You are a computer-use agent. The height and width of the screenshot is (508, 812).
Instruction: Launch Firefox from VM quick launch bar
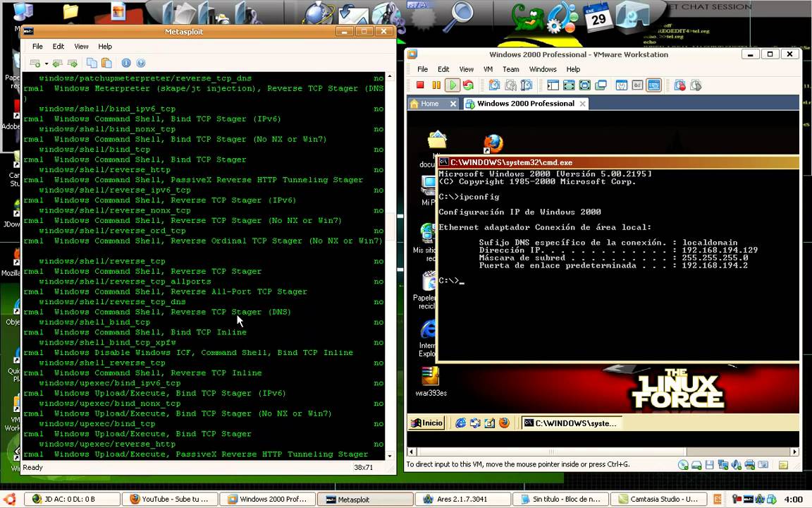(504, 423)
